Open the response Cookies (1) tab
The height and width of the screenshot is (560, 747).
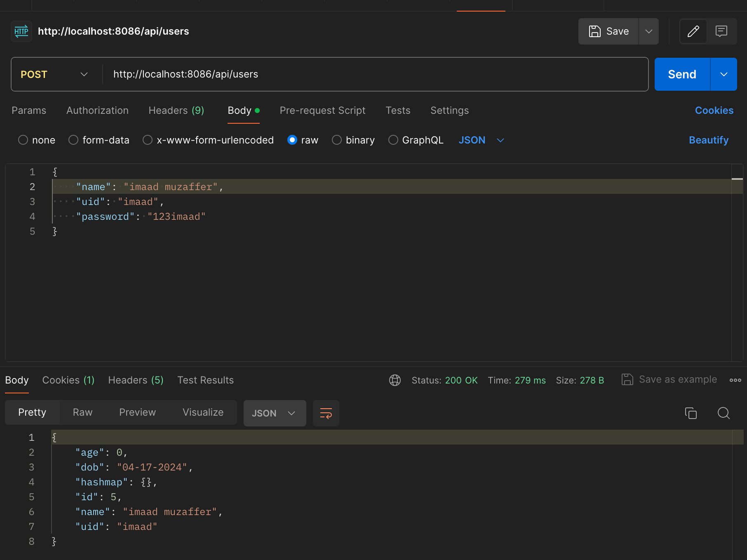68,380
